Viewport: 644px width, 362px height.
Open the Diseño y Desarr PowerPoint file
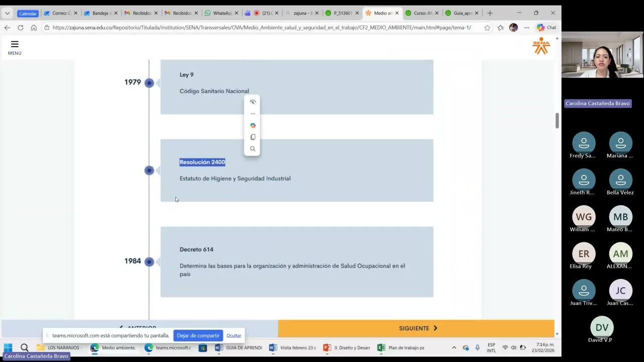pyautogui.click(x=347, y=347)
